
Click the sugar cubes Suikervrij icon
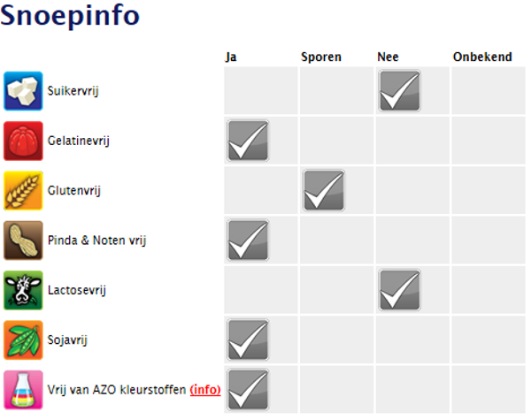tap(23, 90)
